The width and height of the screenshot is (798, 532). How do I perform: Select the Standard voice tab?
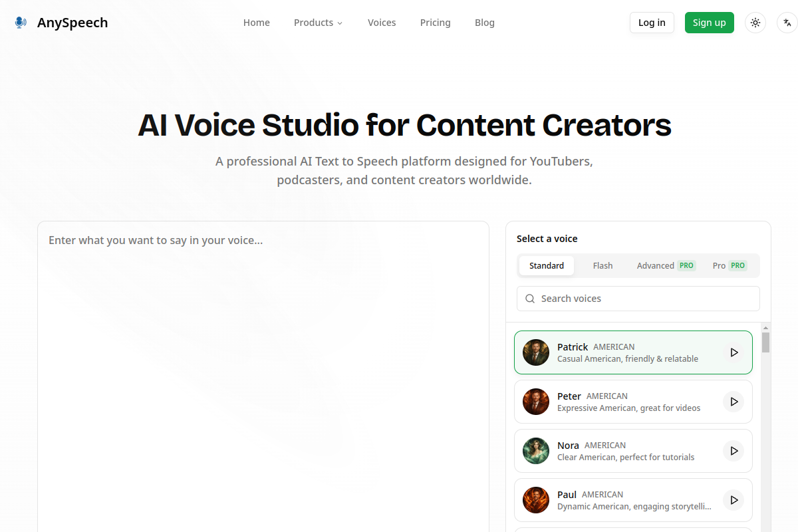pos(547,265)
